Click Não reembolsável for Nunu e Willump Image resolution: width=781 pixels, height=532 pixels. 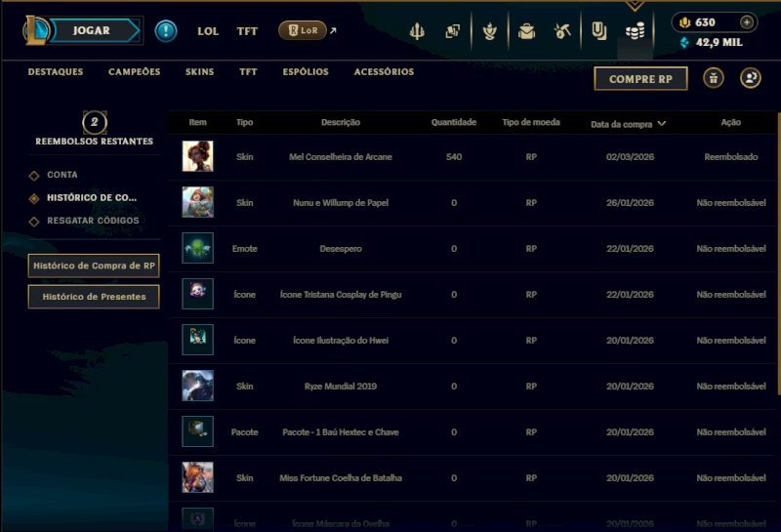(730, 203)
